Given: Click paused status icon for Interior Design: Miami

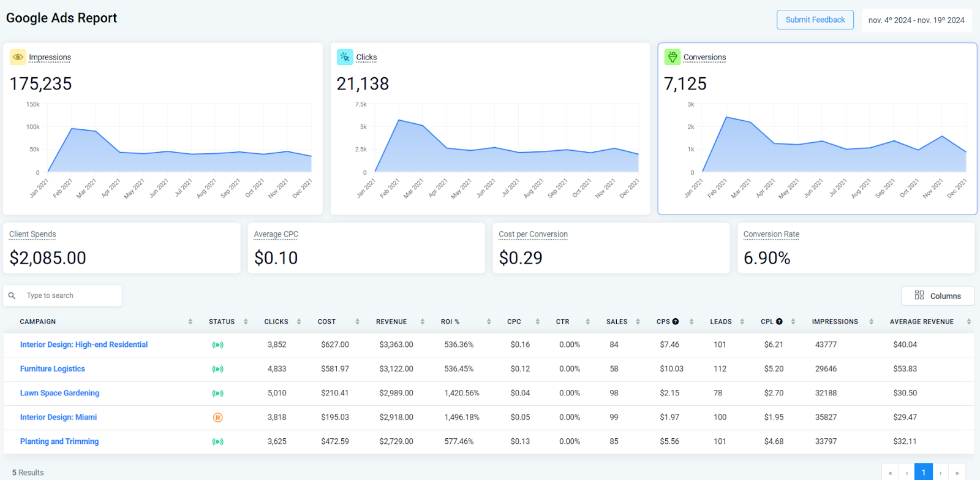Looking at the screenshot, I should 217,417.
